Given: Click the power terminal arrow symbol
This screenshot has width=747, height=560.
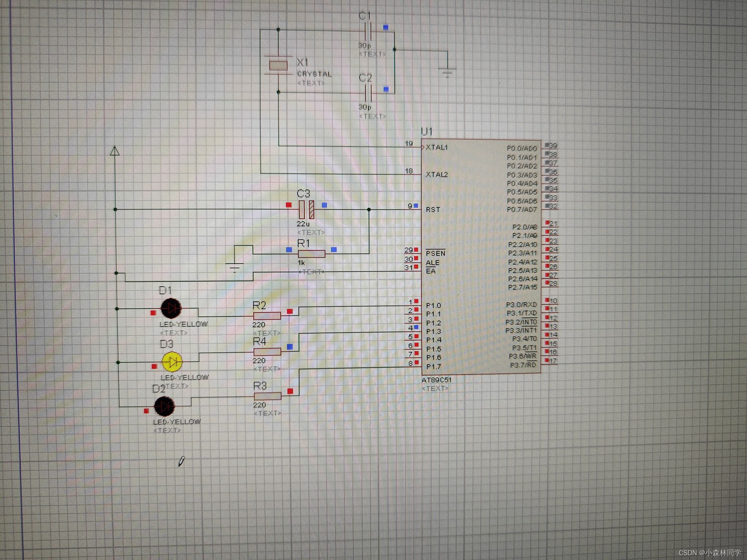Looking at the screenshot, I should tap(115, 151).
